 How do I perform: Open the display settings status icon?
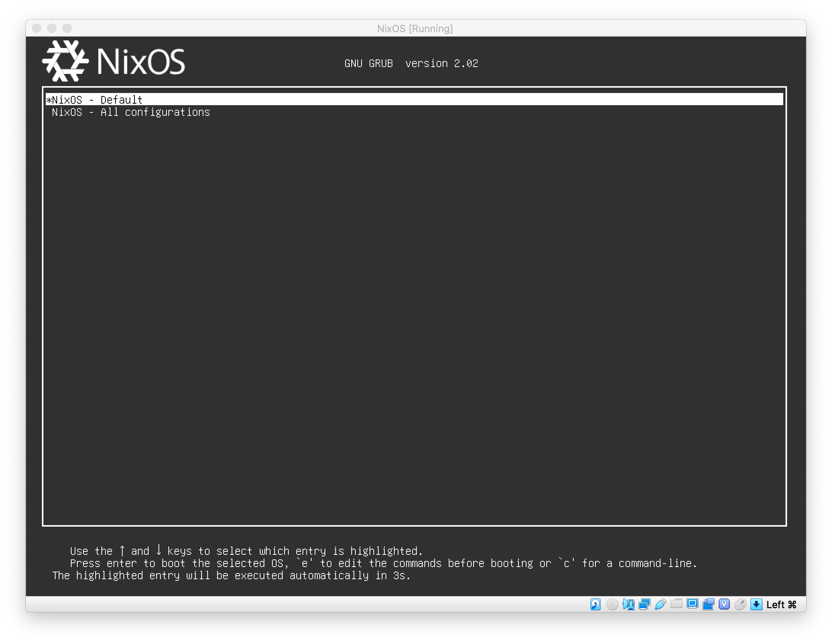[692, 604]
